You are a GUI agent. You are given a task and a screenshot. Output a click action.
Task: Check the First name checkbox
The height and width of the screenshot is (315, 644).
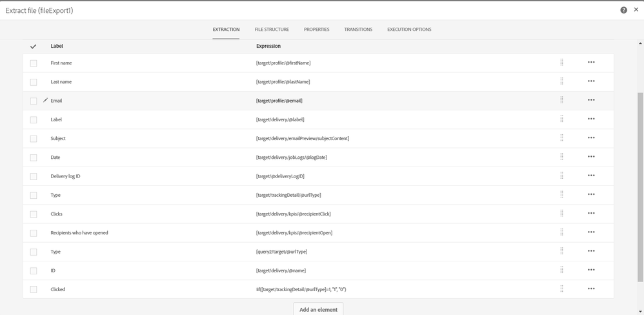click(x=34, y=63)
